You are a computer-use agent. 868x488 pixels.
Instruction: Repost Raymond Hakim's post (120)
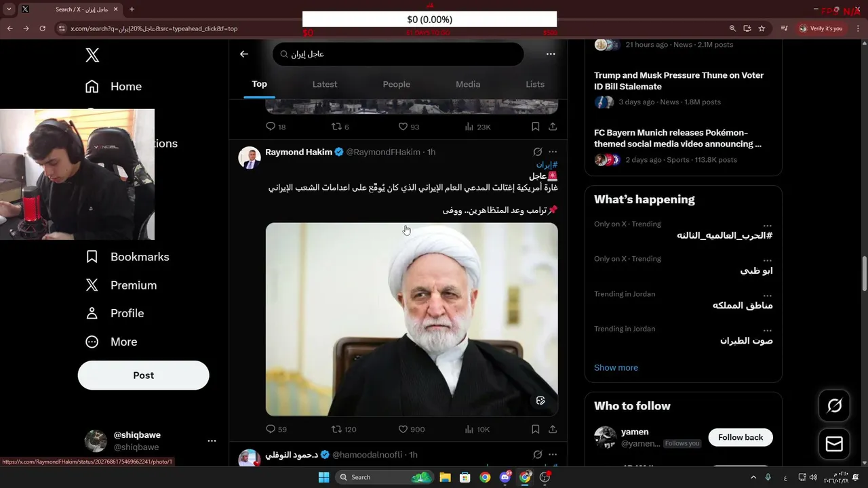[343, 429]
